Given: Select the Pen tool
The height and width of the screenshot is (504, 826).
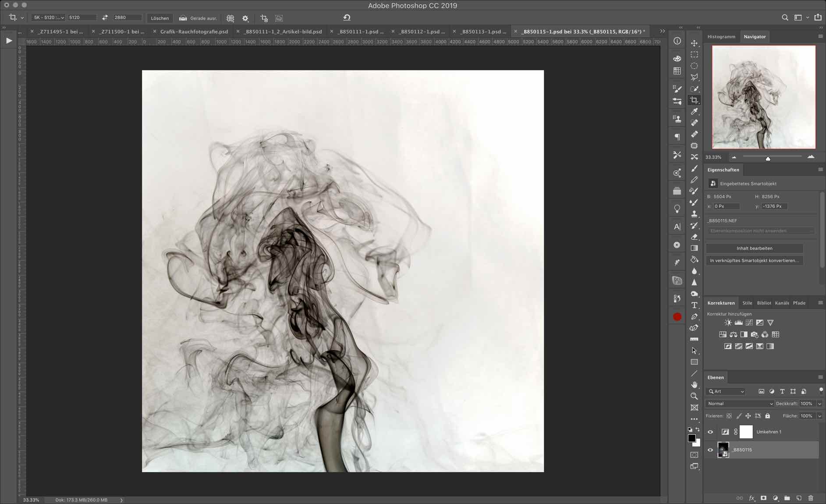Looking at the screenshot, I should (694, 316).
